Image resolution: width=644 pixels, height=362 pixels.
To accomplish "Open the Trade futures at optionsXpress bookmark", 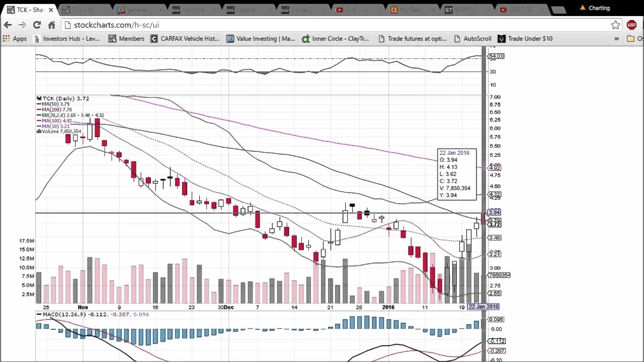I will [x=412, y=39].
